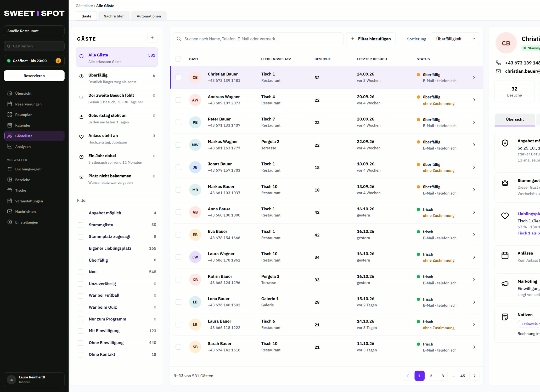Expand Anna Bauer row chevron
540x392 pixels.
pos(474,212)
